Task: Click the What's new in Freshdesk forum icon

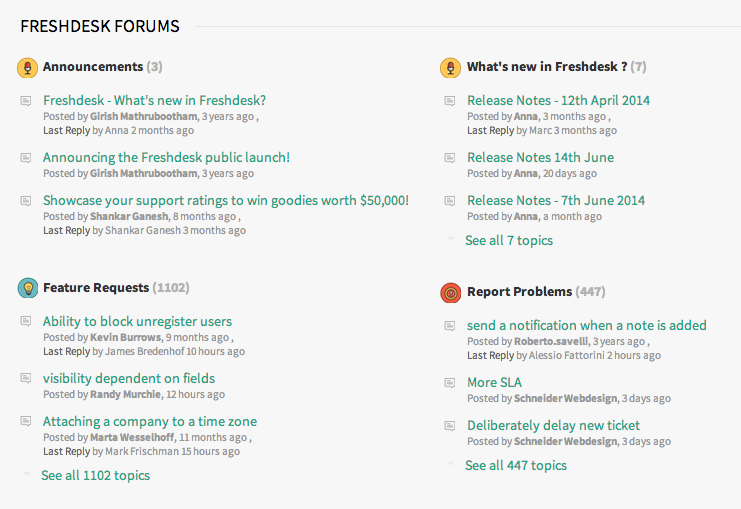Action: click(x=450, y=68)
